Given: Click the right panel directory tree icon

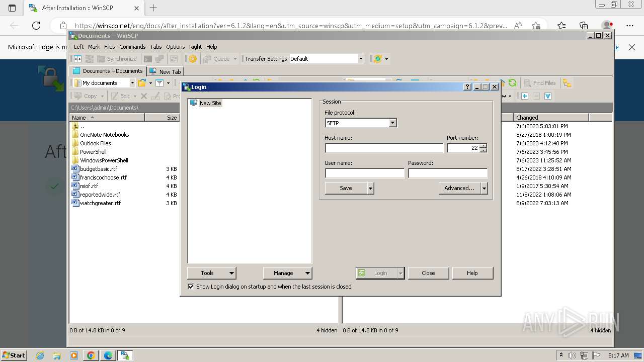Looking at the screenshot, I should [x=567, y=83].
